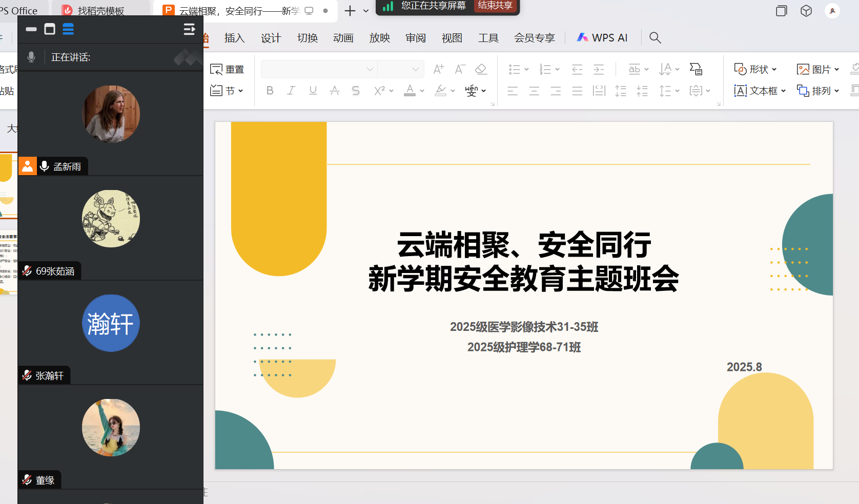Click the clear formatting eraser icon
This screenshot has height=504, width=859.
point(481,69)
